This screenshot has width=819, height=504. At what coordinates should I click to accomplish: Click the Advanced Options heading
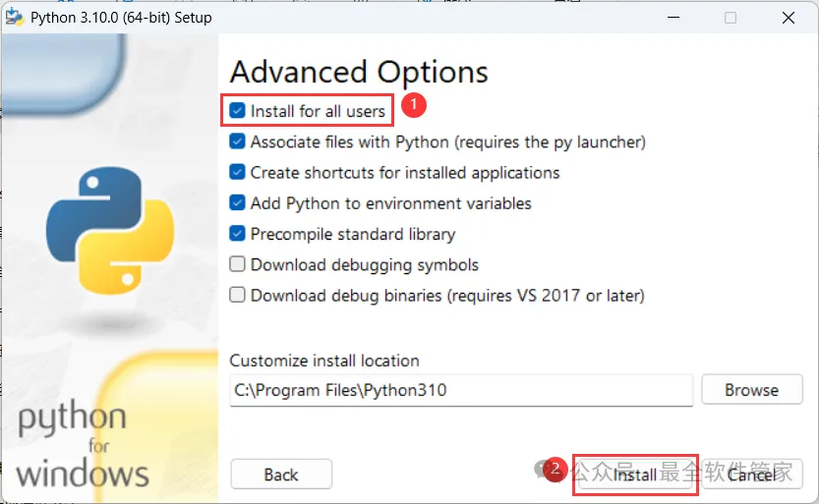(x=359, y=72)
